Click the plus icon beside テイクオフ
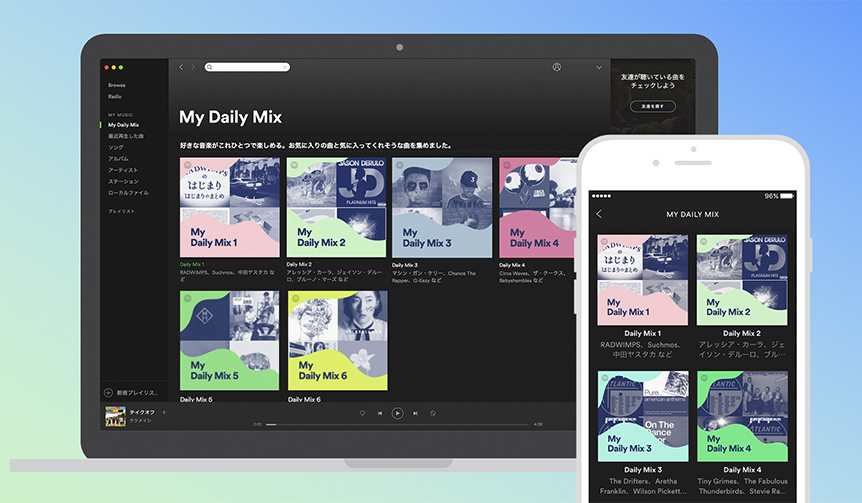Image resolution: width=862 pixels, height=503 pixels. coord(164,412)
